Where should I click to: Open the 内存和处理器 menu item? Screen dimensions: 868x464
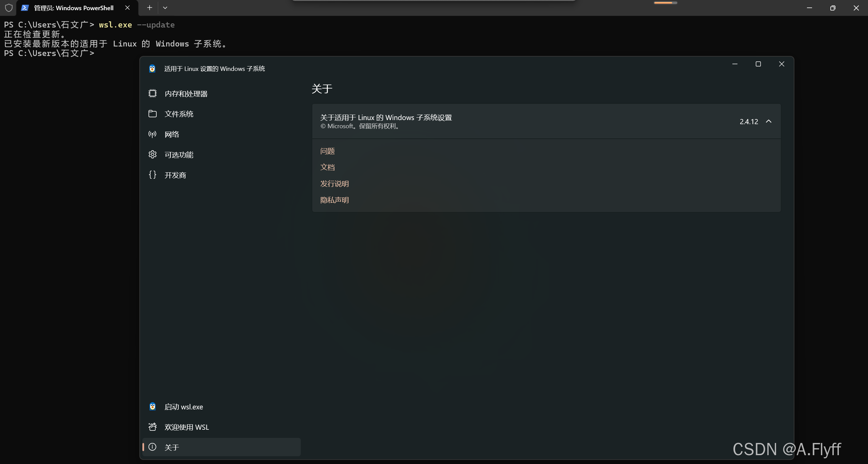186,94
